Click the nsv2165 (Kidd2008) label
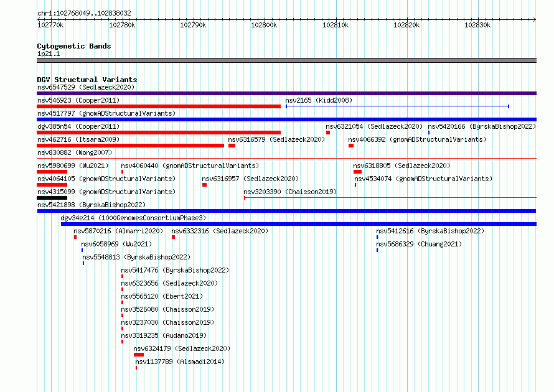 coord(319,100)
